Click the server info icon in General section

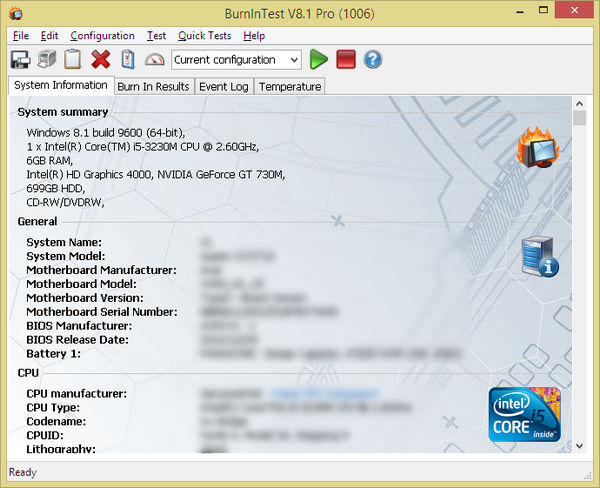pyautogui.click(x=540, y=256)
